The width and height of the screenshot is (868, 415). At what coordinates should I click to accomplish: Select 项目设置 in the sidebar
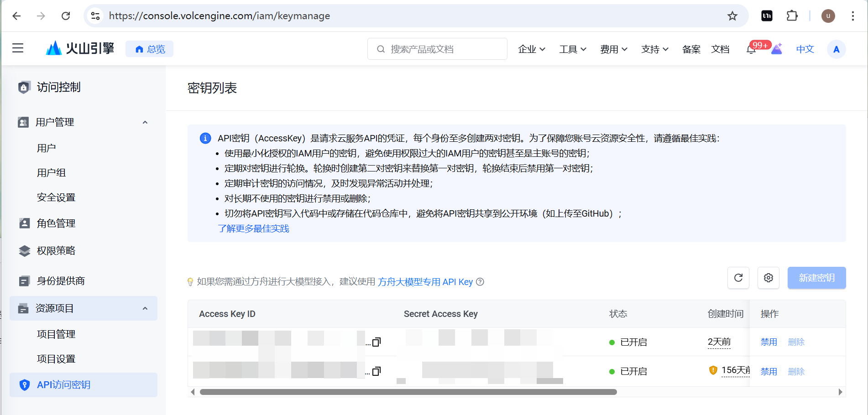pyautogui.click(x=56, y=359)
